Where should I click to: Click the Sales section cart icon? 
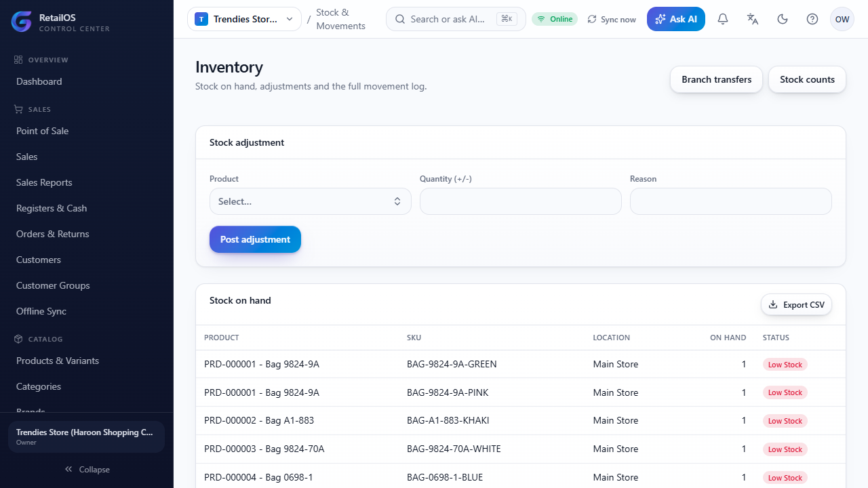coord(18,109)
